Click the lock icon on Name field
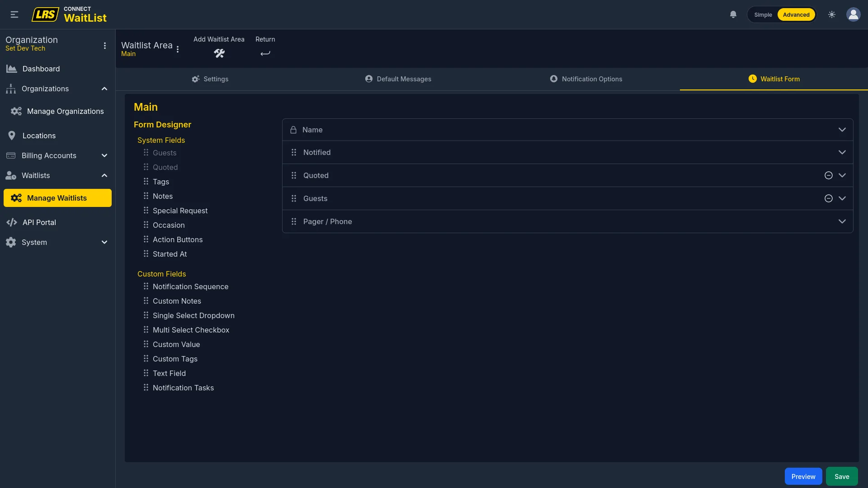 (293, 130)
